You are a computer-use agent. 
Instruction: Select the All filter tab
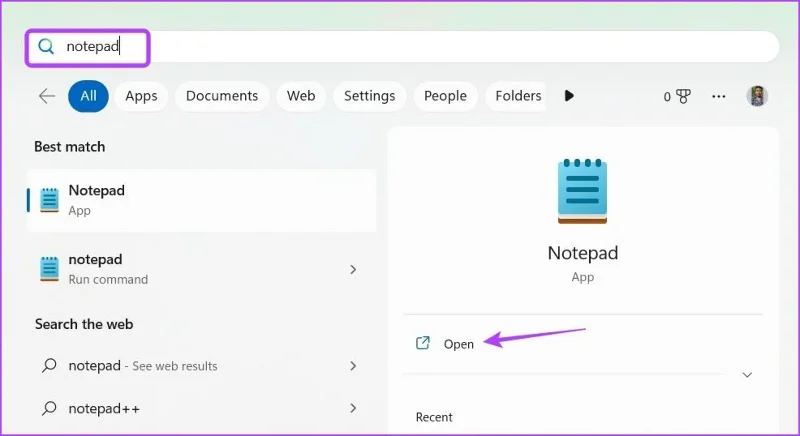[x=88, y=96]
